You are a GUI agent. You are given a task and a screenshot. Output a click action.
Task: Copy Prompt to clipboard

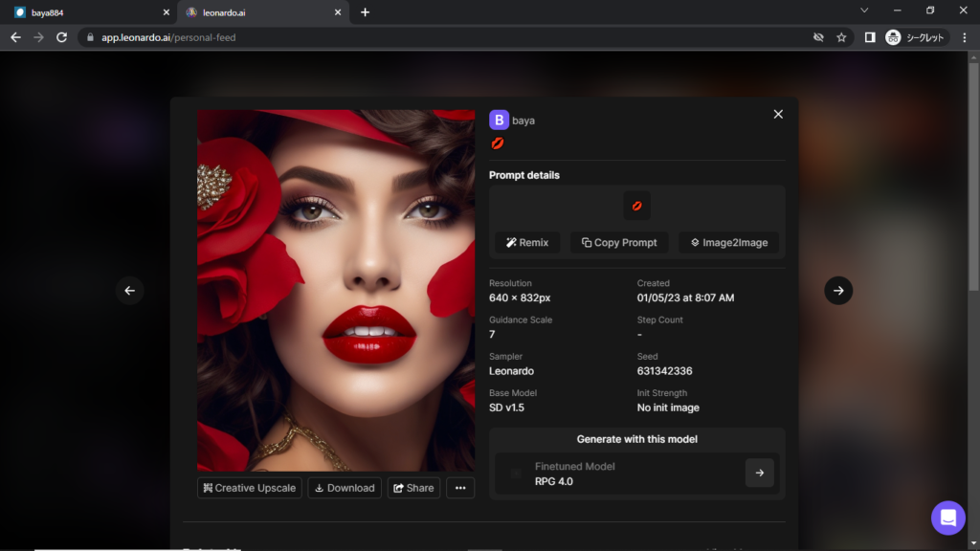pos(619,243)
